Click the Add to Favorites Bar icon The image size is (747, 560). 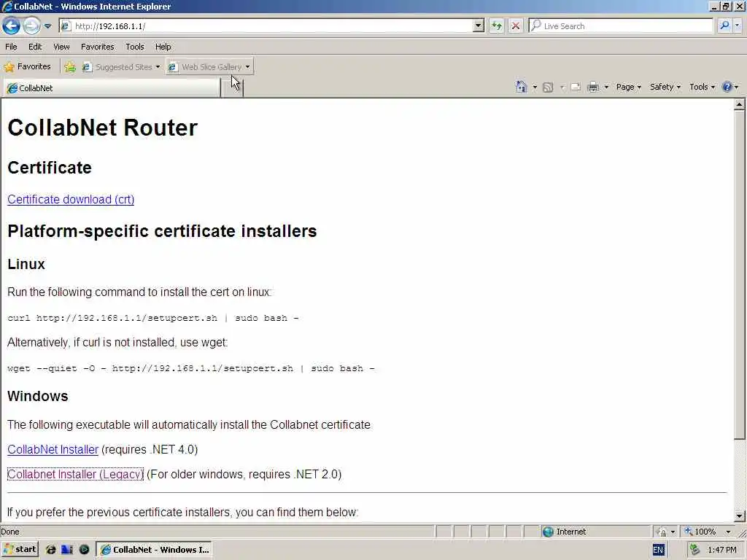coord(70,66)
